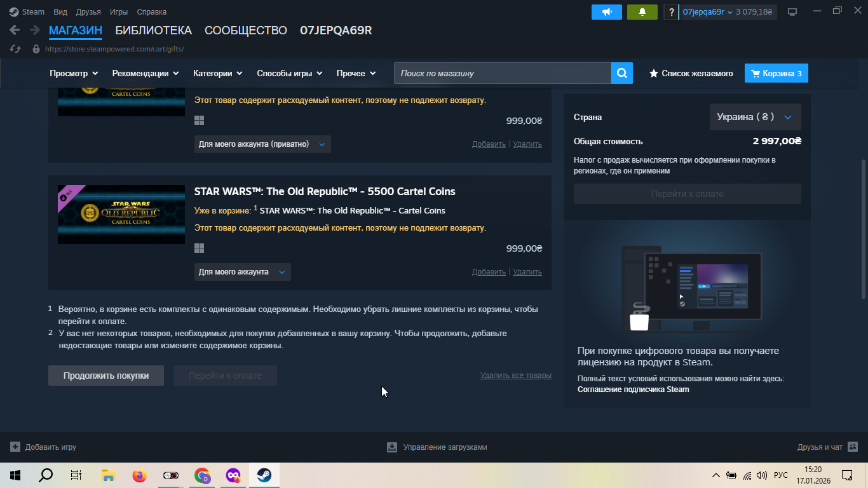The image size is (868, 488).
Task: Open the 5500 Cartel Coins thumbnail image
Action: tap(121, 214)
